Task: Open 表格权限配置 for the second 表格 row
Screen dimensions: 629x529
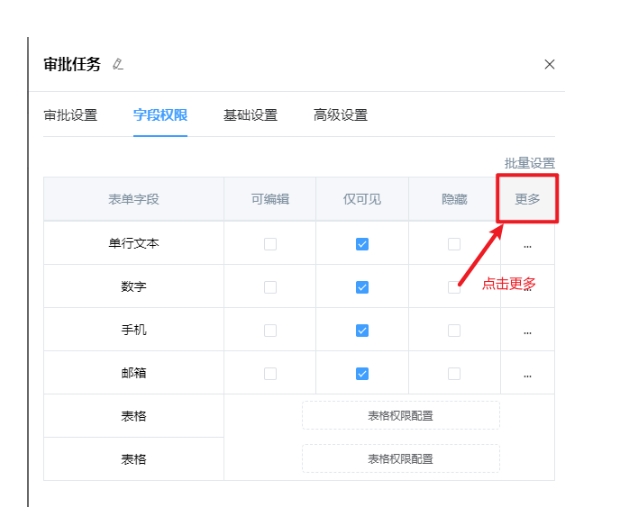Action: [400, 459]
